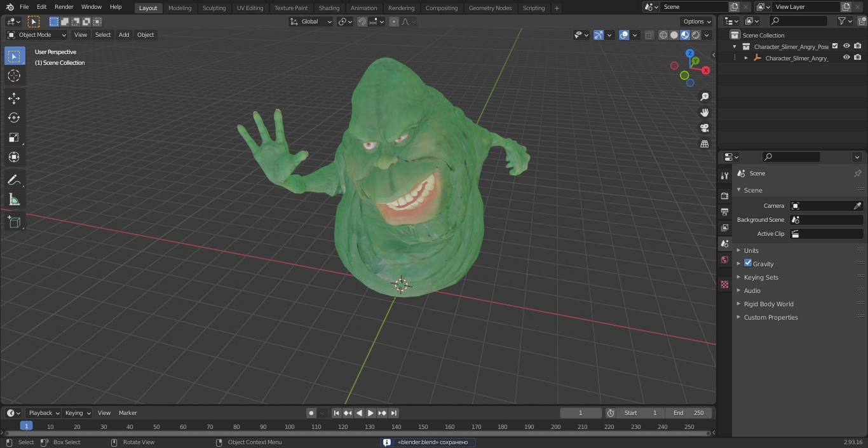Pick the Add Cube tool
Screen dimensions: 868x448
[x=14, y=222]
